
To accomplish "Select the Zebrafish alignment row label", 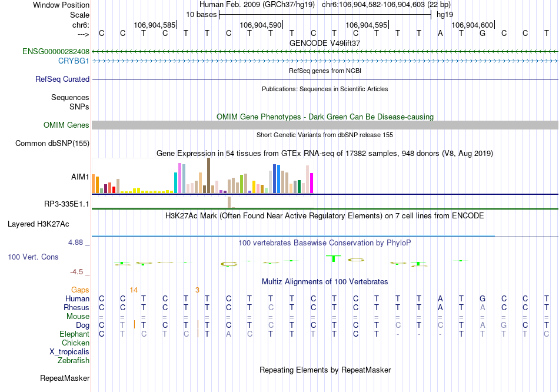I will click(x=73, y=361).
